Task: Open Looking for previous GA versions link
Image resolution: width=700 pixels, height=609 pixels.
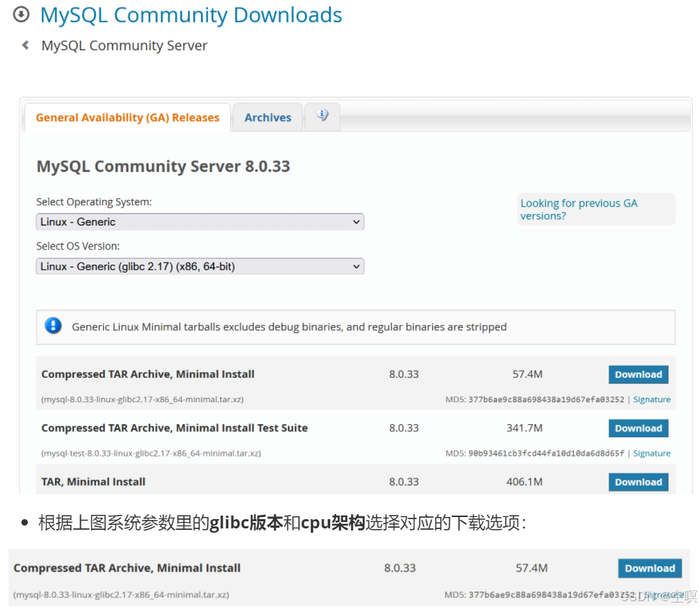Action: pyautogui.click(x=579, y=210)
